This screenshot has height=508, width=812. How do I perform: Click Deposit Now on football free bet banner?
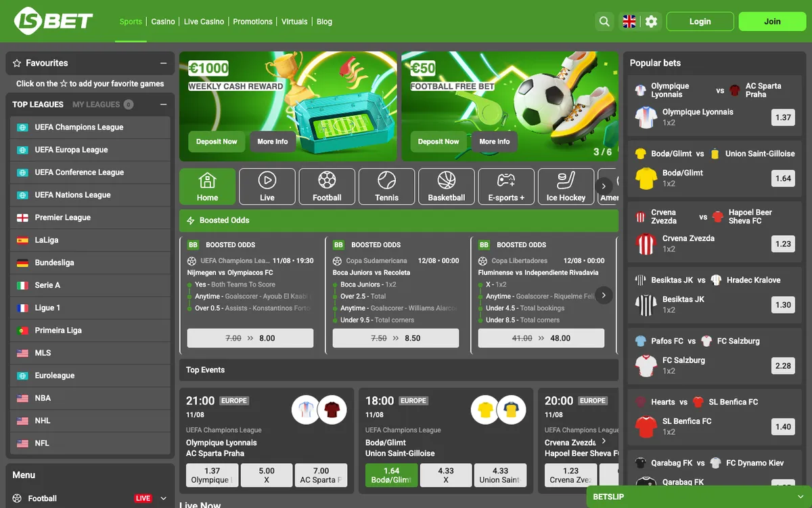point(438,142)
